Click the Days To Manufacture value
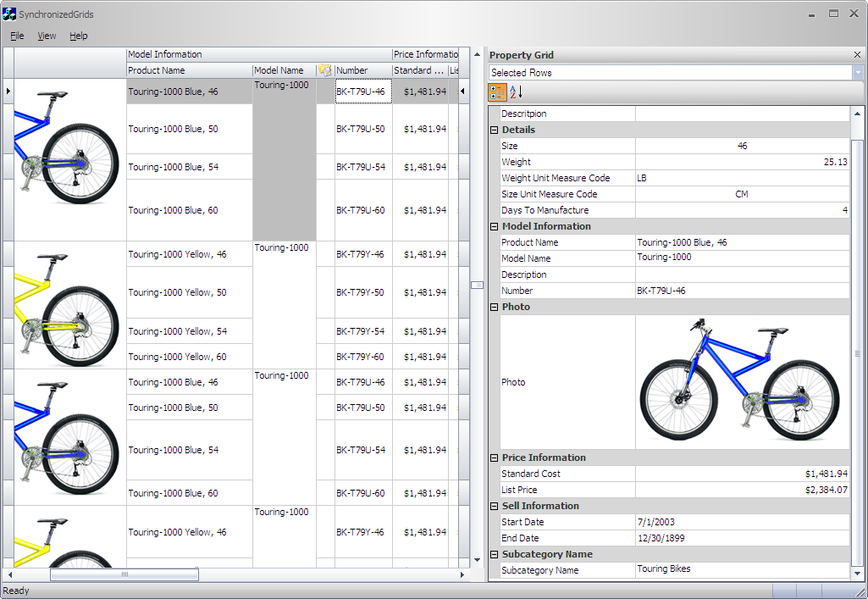The height and width of the screenshot is (599, 868). [743, 210]
